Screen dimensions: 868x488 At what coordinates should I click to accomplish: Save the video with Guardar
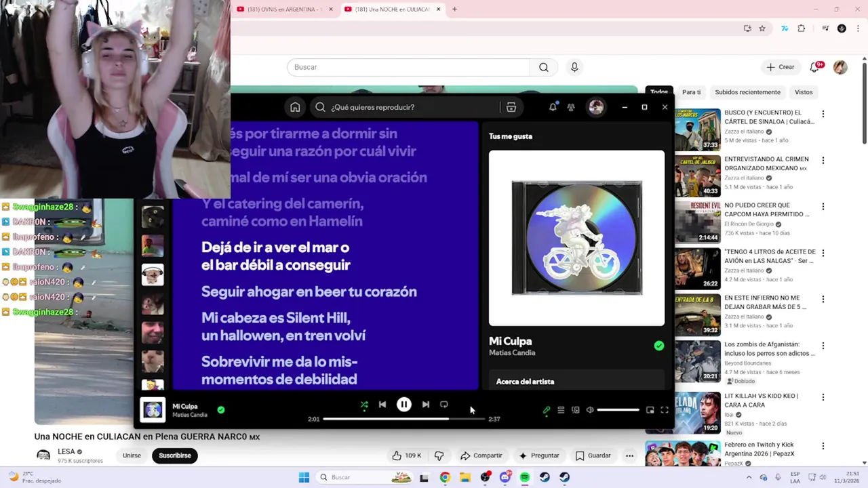pos(593,455)
